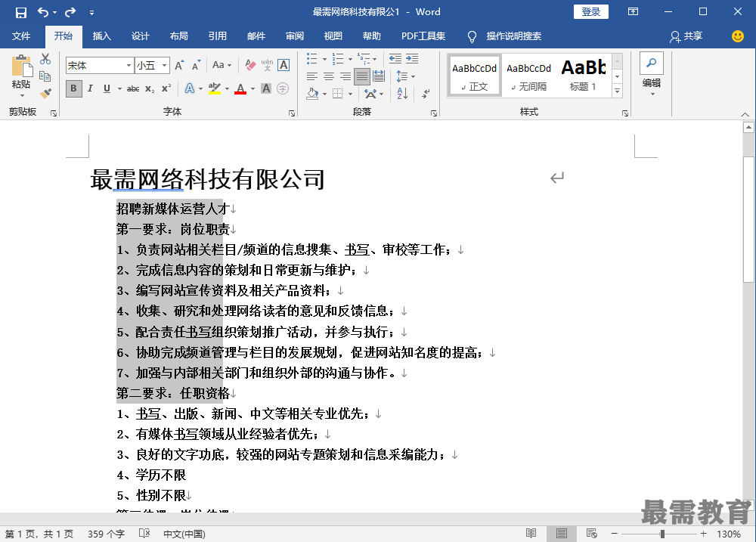Click the 中文(中国) language indicator
This screenshot has height=542, width=756.
184,534
